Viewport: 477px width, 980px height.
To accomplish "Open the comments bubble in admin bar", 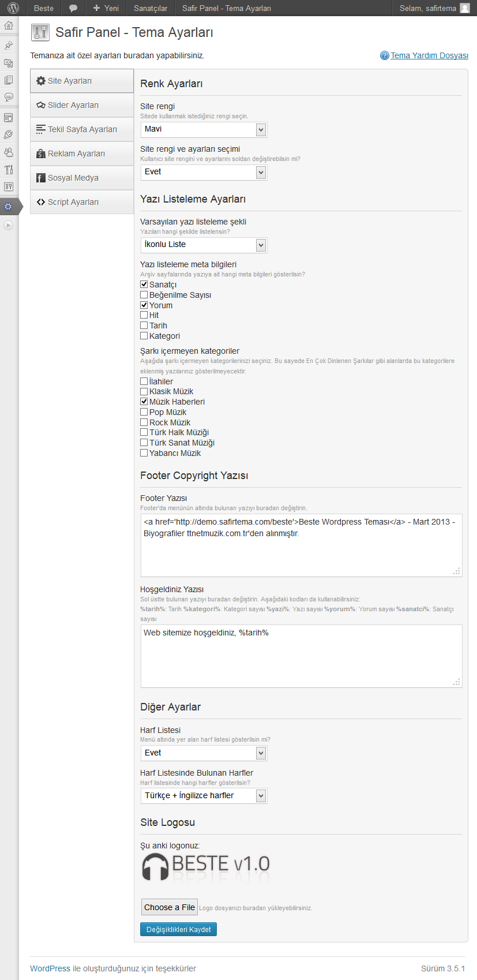I will point(73,8).
